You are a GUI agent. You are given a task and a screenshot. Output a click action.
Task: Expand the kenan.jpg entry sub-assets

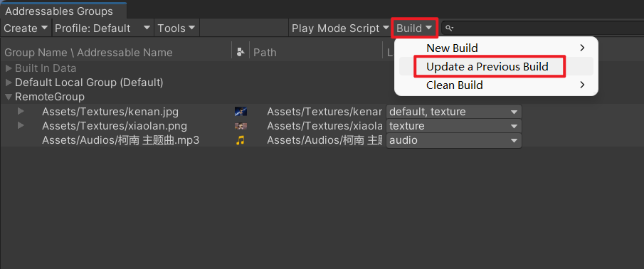[21, 111]
